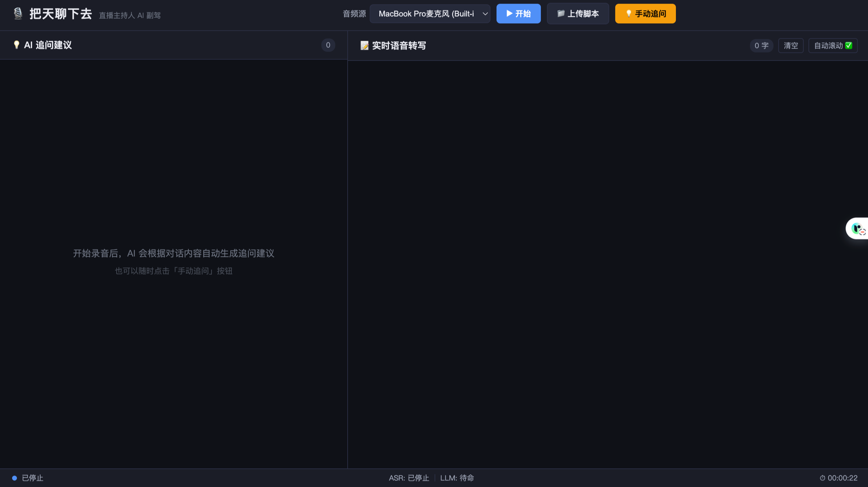The image size is (868, 487).
Task: Click the timer clock icon showing 00:00:22
Action: tap(822, 478)
